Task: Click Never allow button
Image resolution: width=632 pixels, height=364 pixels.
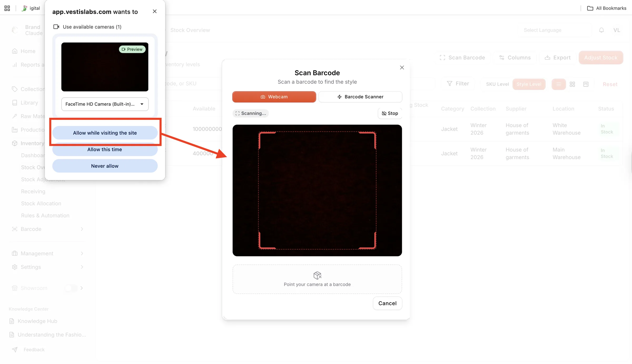Action: point(105,166)
